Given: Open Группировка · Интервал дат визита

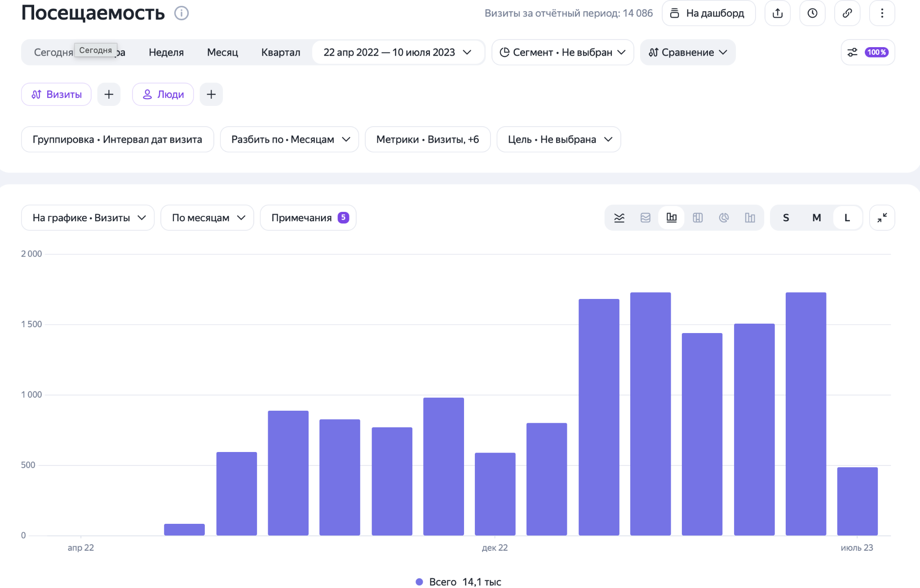Looking at the screenshot, I should [x=118, y=139].
